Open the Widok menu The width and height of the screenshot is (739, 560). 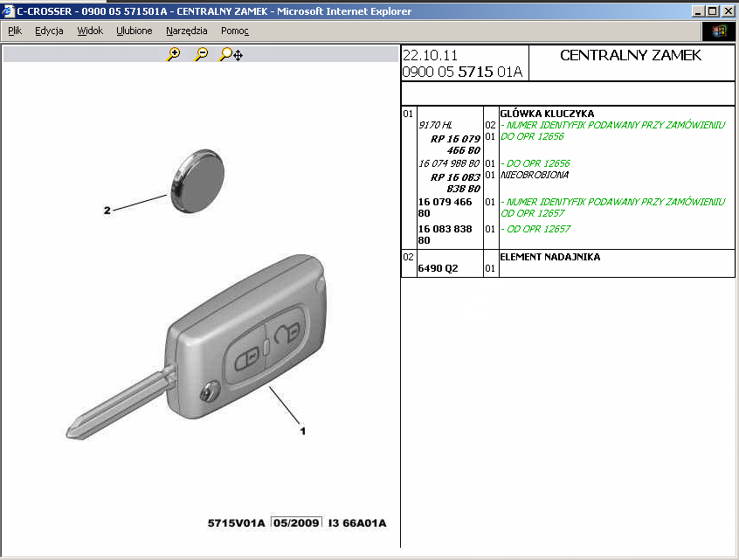click(90, 31)
